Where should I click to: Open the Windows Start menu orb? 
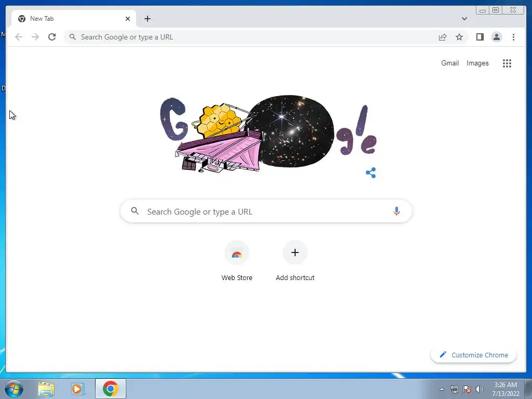click(x=14, y=389)
